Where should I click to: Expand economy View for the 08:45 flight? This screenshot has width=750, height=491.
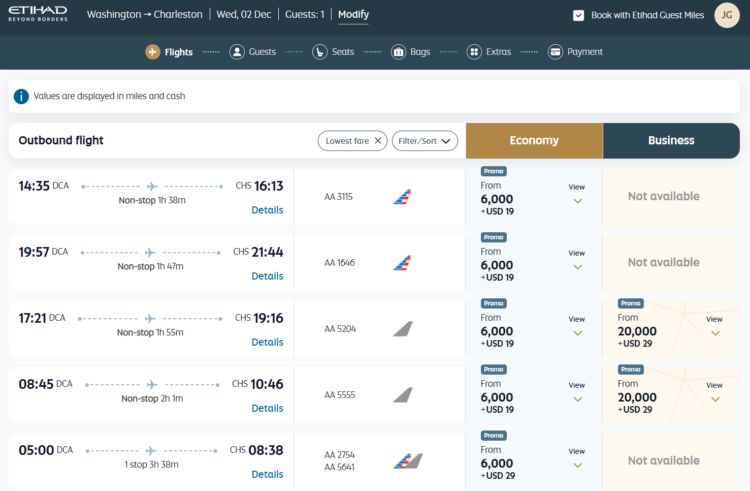577,392
